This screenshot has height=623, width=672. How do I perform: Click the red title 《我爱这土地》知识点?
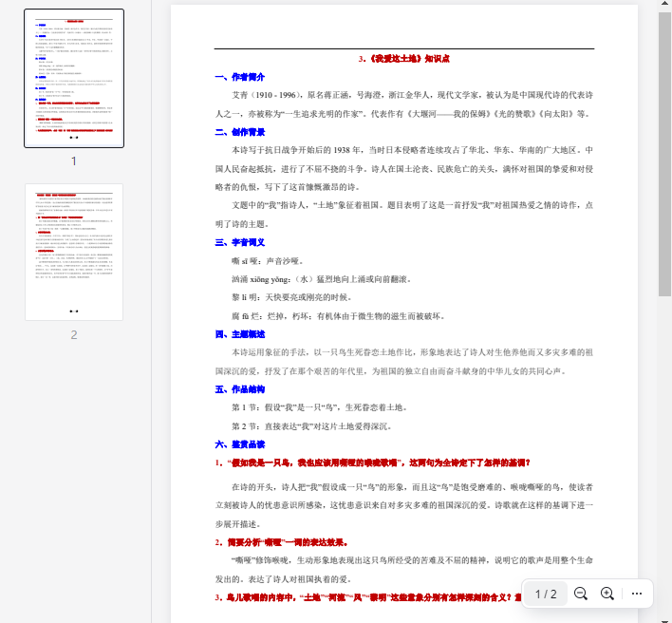(x=403, y=59)
